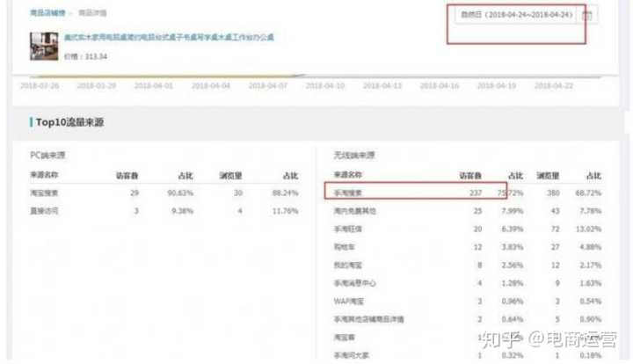Click the 2018-04-07 date on the timeline axis

267,85
